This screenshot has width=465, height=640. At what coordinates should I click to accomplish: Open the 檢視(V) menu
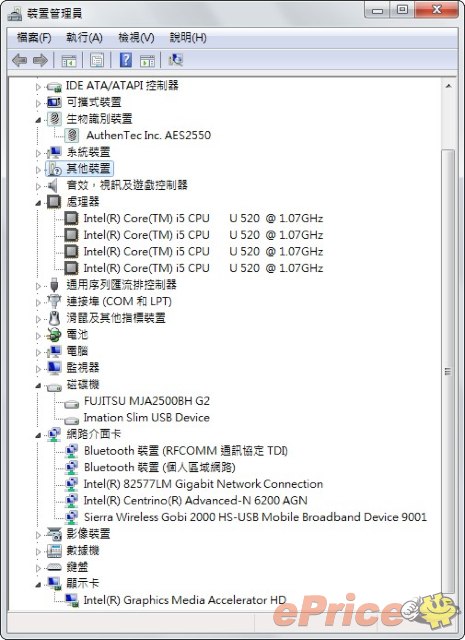[x=136, y=38]
